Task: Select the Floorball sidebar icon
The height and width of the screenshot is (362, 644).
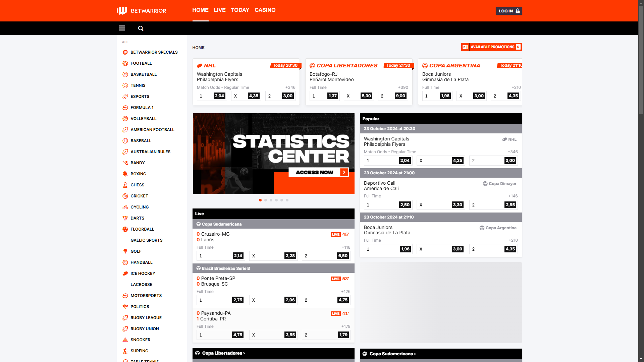Action: (x=125, y=229)
